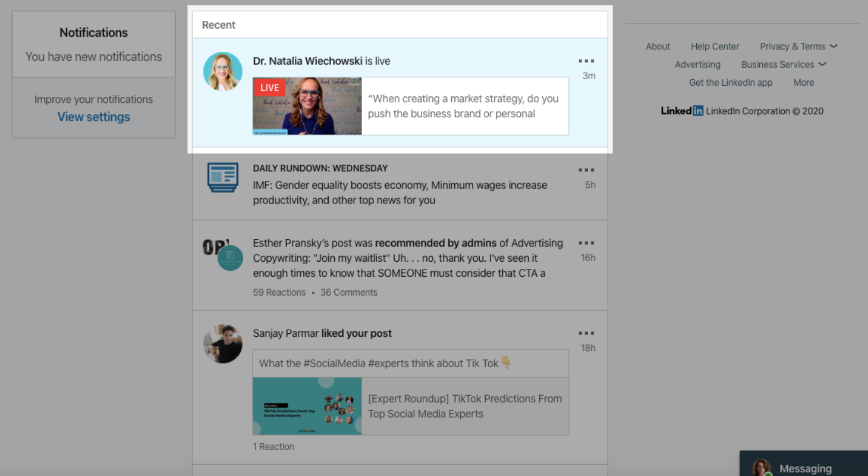
Task: Open options menu for Esther Pransky notification
Action: coord(586,243)
